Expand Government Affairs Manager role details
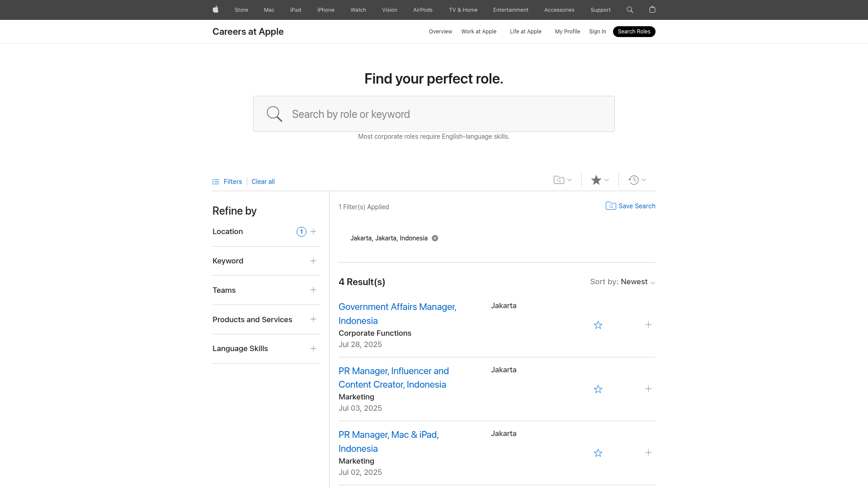The height and width of the screenshot is (488, 868). click(x=648, y=325)
